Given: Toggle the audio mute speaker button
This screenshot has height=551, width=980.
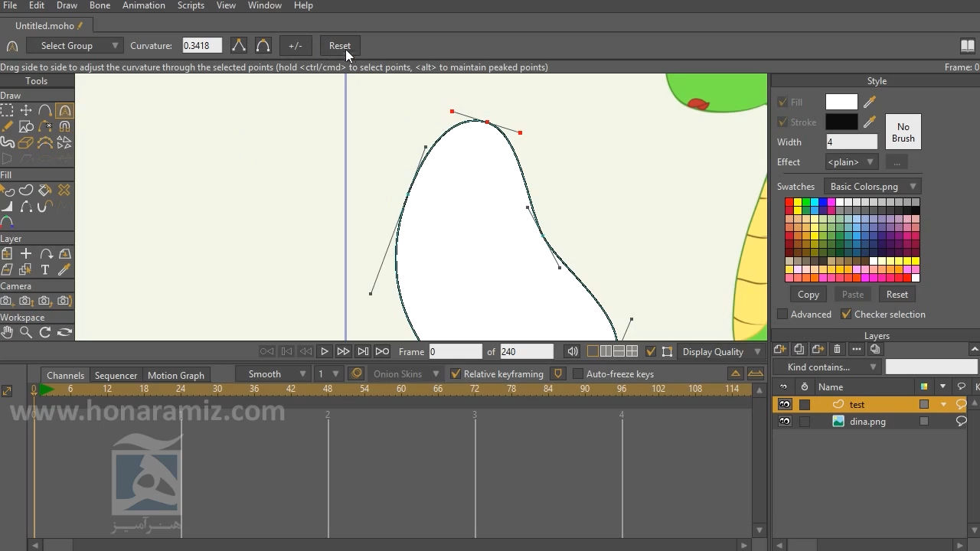Looking at the screenshot, I should point(572,351).
